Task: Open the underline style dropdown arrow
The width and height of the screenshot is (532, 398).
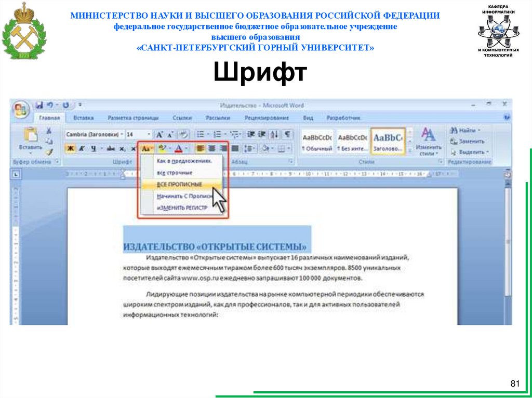Action: pyautogui.click(x=101, y=148)
